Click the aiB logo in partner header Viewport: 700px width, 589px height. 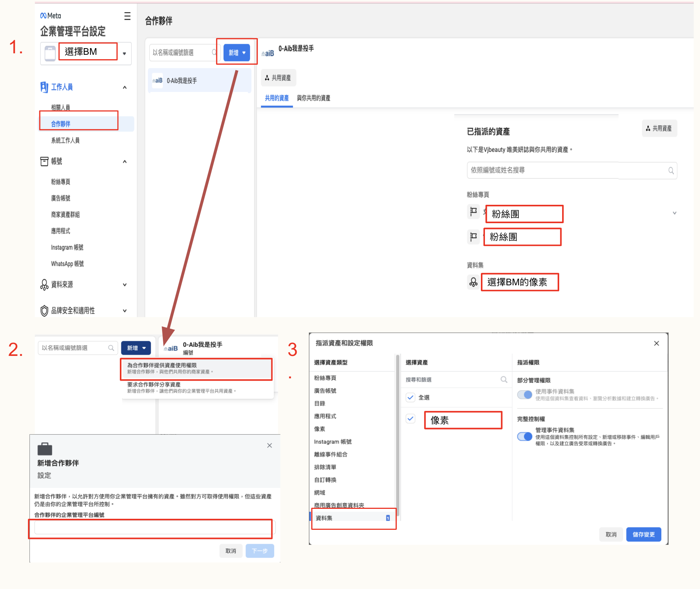pos(268,53)
